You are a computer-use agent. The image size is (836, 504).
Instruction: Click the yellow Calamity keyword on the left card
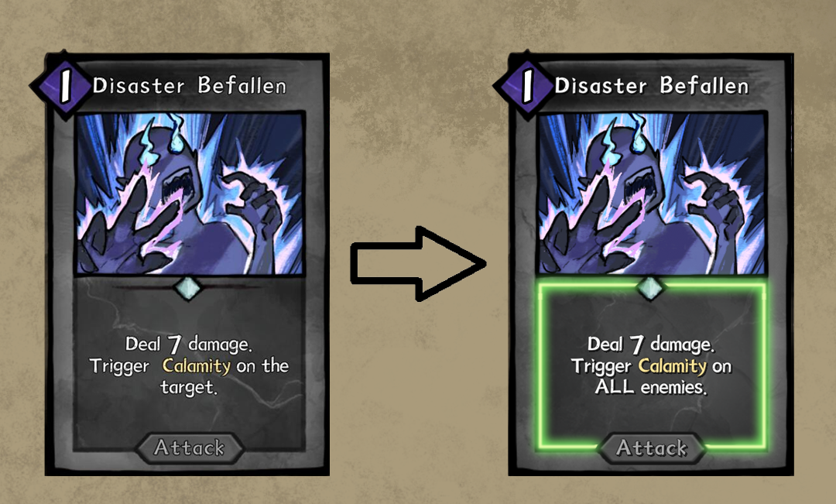click(196, 366)
